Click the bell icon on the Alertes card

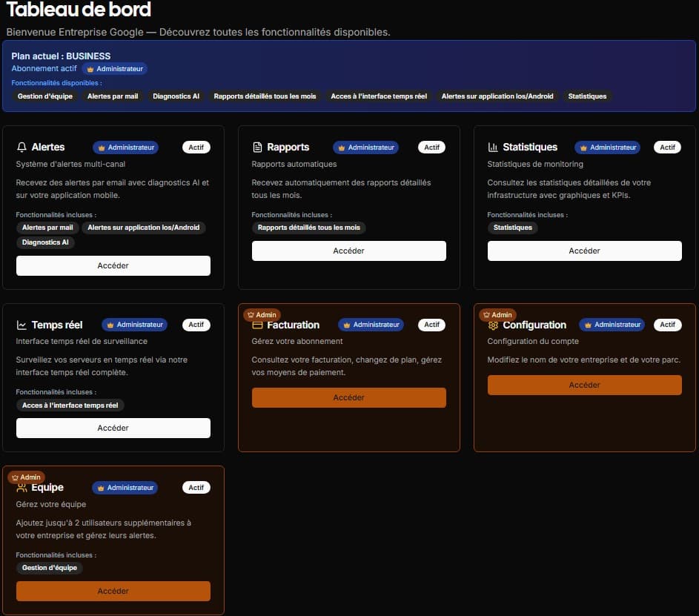23,147
